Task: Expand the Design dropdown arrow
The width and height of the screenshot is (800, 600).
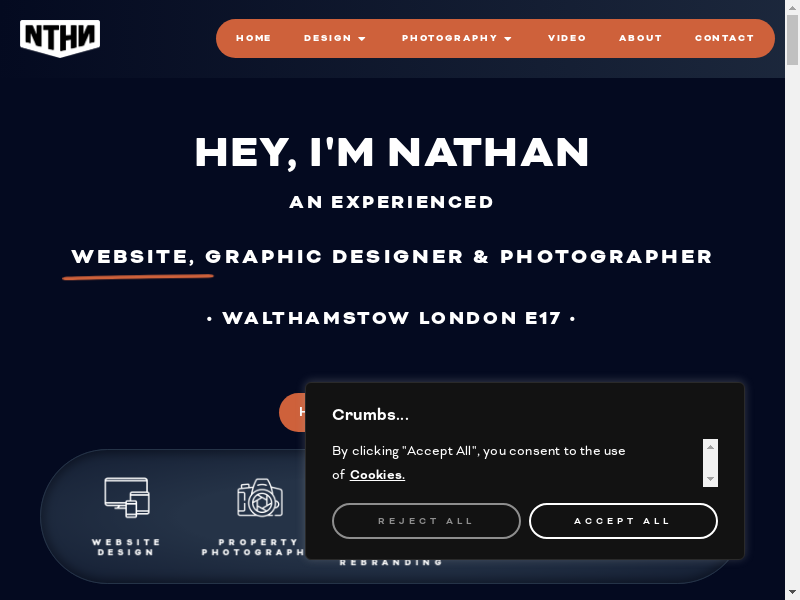Action: point(362,39)
